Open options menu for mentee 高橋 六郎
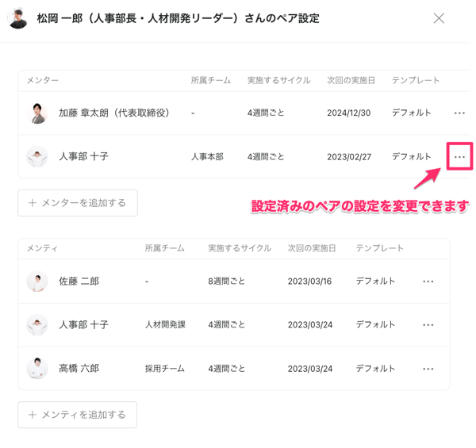This screenshot has width=476, height=448. click(x=428, y=369)
